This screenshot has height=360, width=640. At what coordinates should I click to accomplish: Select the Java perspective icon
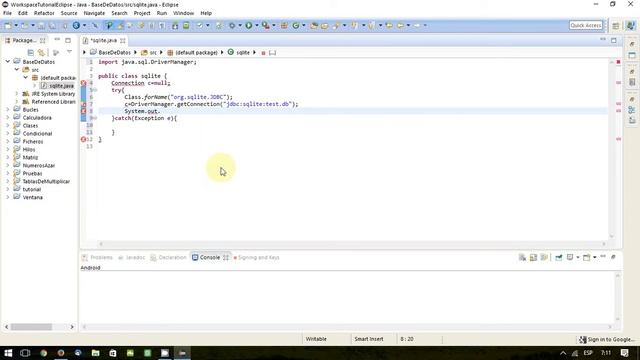(631, 25)
